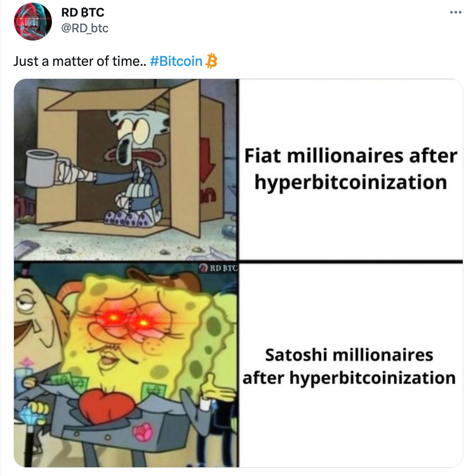The image size is (475, 476).
Task: Open the RD BTC profile avatar
Action: pos(33,21)
